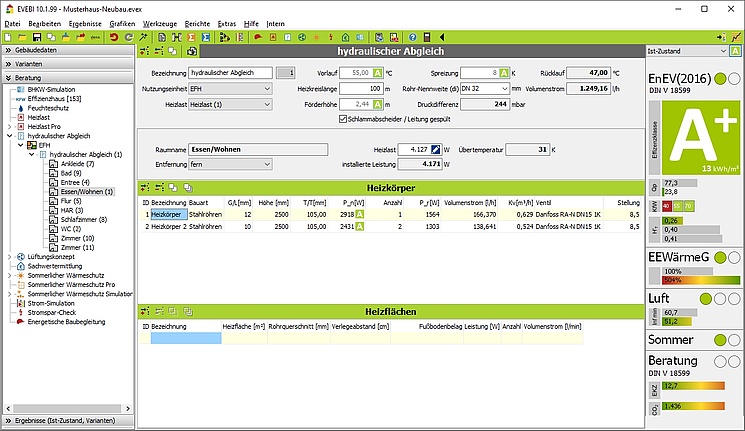The height and width of the screenshot is (431, 745).
Task: Select Energetische Baubegleitung tree item
Action: point(66,322)
